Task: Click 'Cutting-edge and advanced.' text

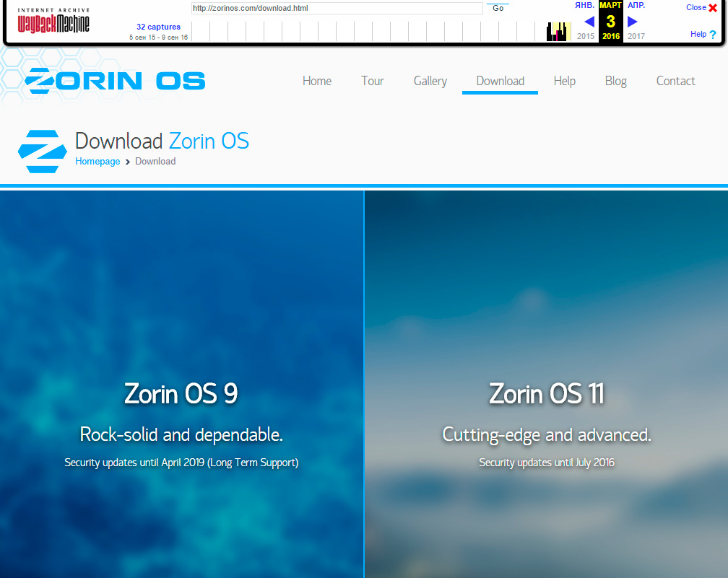Action: tap(547, 434)
